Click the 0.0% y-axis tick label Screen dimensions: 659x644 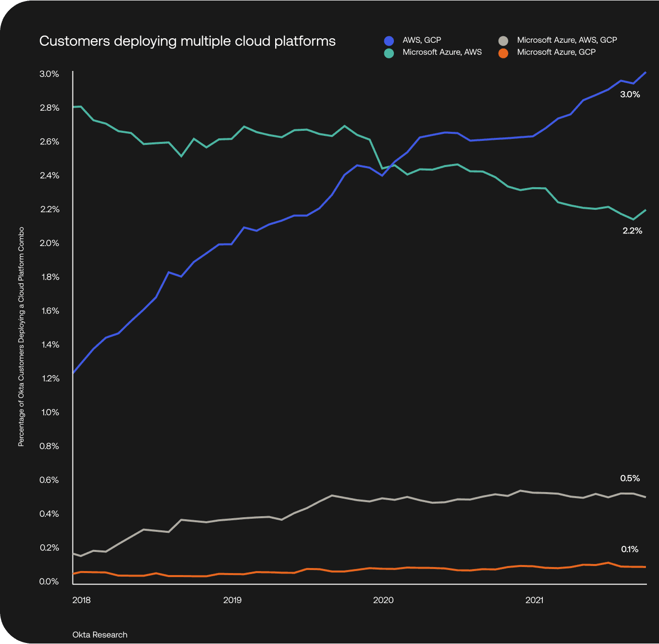point(49,582)
